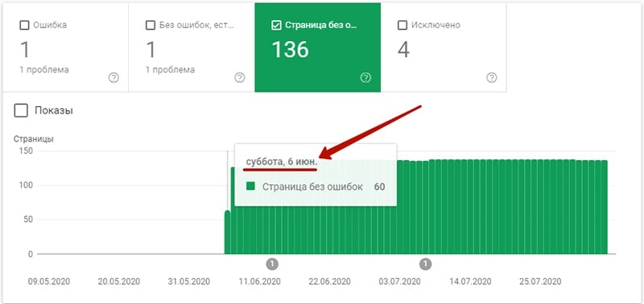Image resolution: width=644 pixels, height=304 pixels.
Task: Open help icon on the Исключено card
Action: [x=492, y=77]
